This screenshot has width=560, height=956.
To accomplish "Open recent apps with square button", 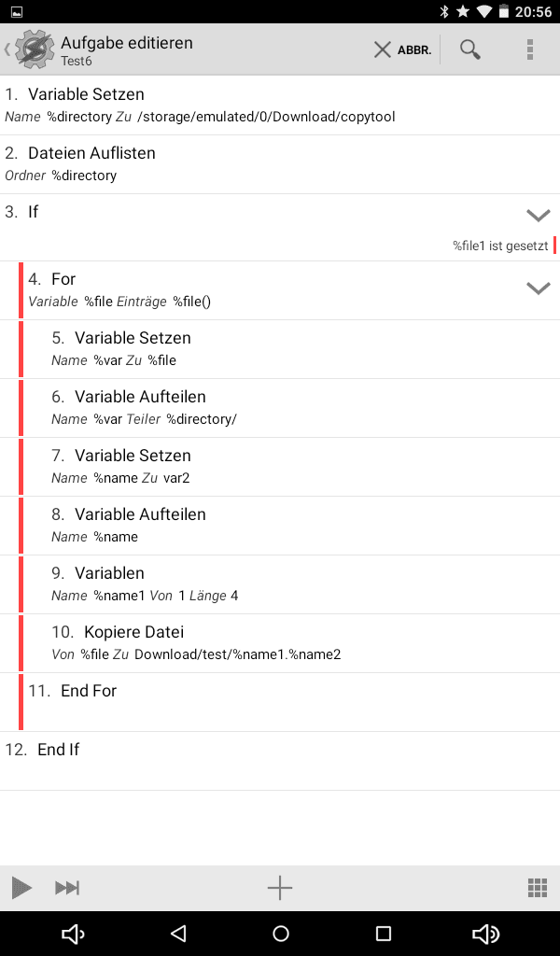I will pyautogui.click(x=384, y=933).
